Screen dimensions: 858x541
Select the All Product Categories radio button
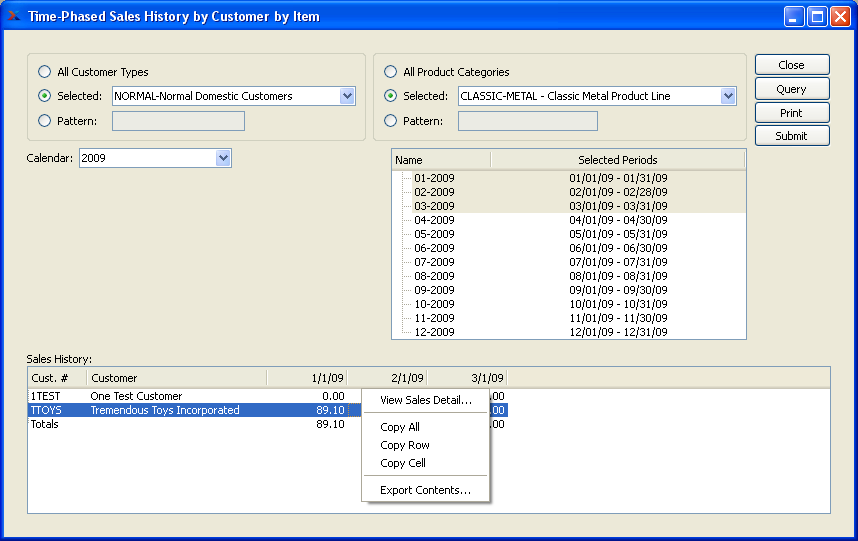coord(390,72)
